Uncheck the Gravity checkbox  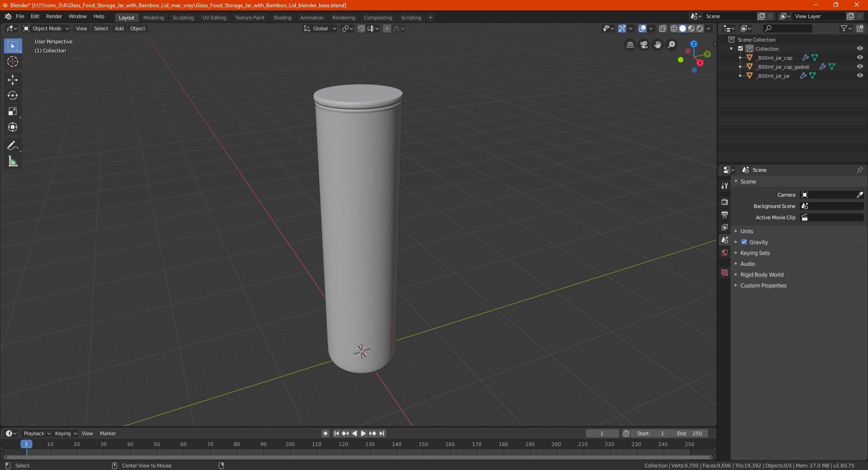tap(744, 242)
